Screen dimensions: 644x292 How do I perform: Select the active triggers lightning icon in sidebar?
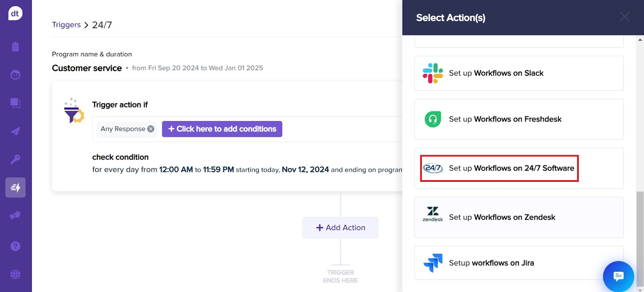coord(15,187)
